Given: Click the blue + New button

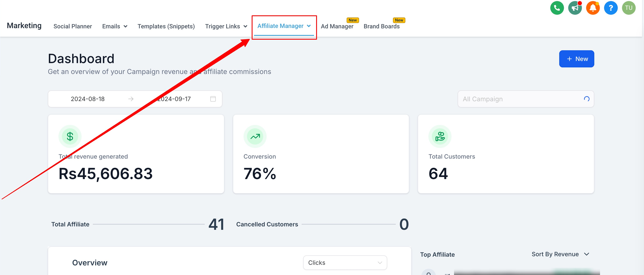Looking at the screenshot, I should point(576,59).
